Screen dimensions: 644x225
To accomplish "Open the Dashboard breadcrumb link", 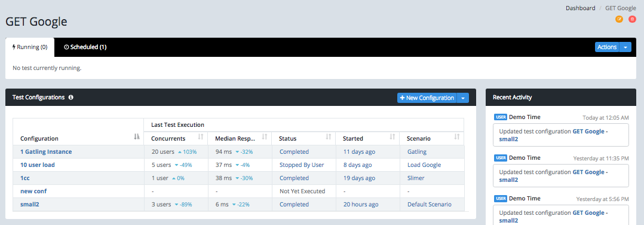I will pos(580,8).
